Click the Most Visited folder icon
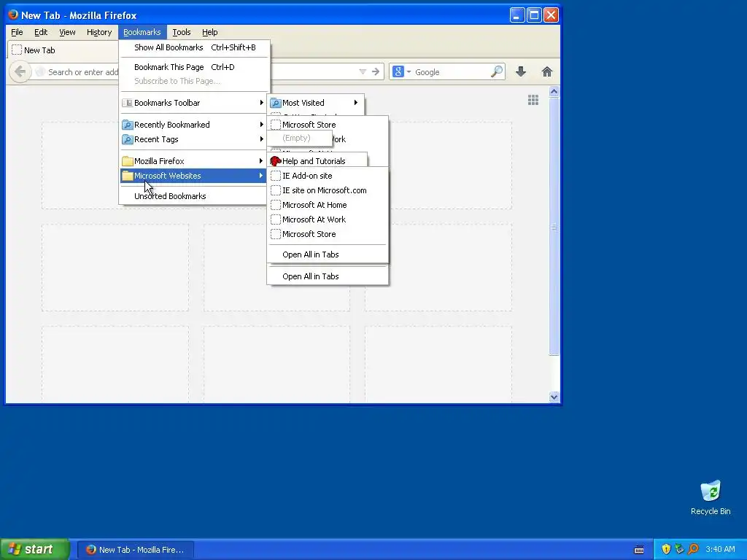 click(275, 103)
